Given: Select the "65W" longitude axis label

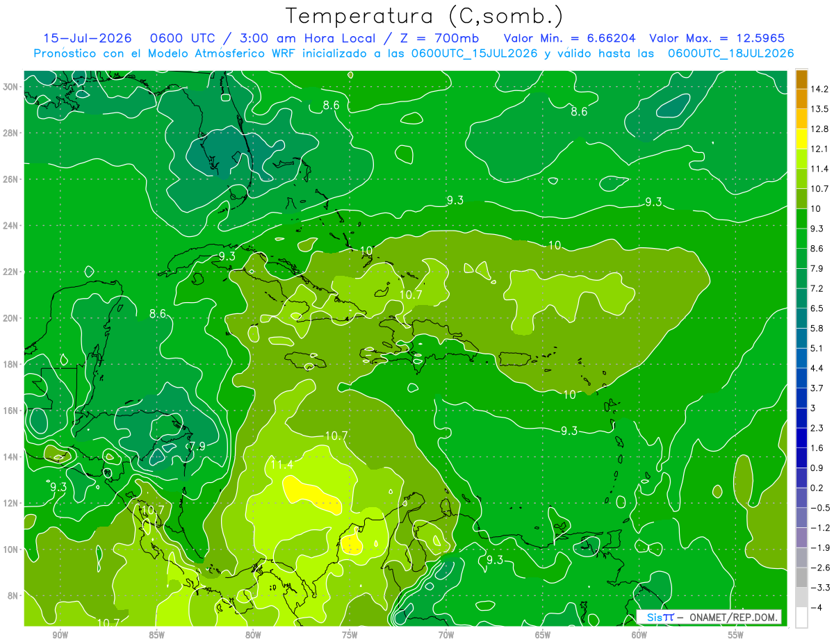Looking at the screenshot, I should 543,635.
